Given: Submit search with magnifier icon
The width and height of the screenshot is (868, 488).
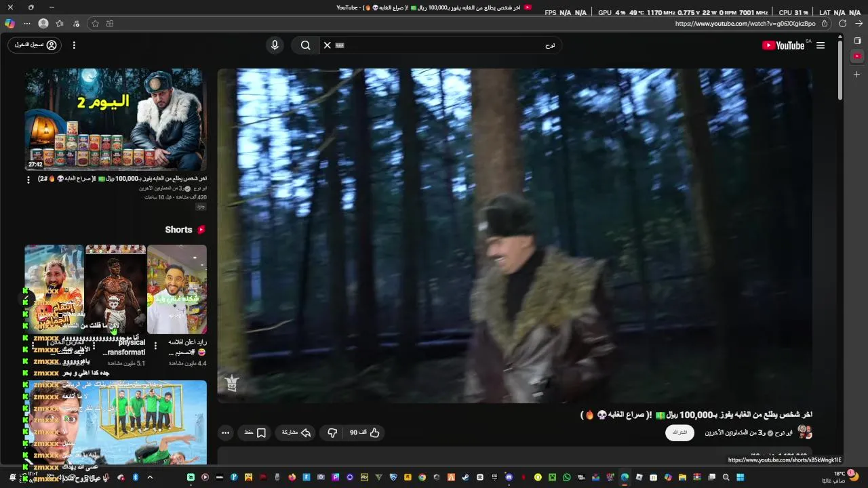Looking at the screenshot, I should point(306,45).
